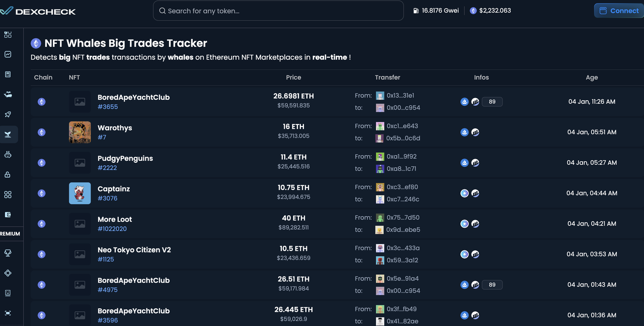The width and height of the screenshot is (644, 326).
Task: Open the Blur marketplace icon for Captainz #3076
Action: pos(464,193)
